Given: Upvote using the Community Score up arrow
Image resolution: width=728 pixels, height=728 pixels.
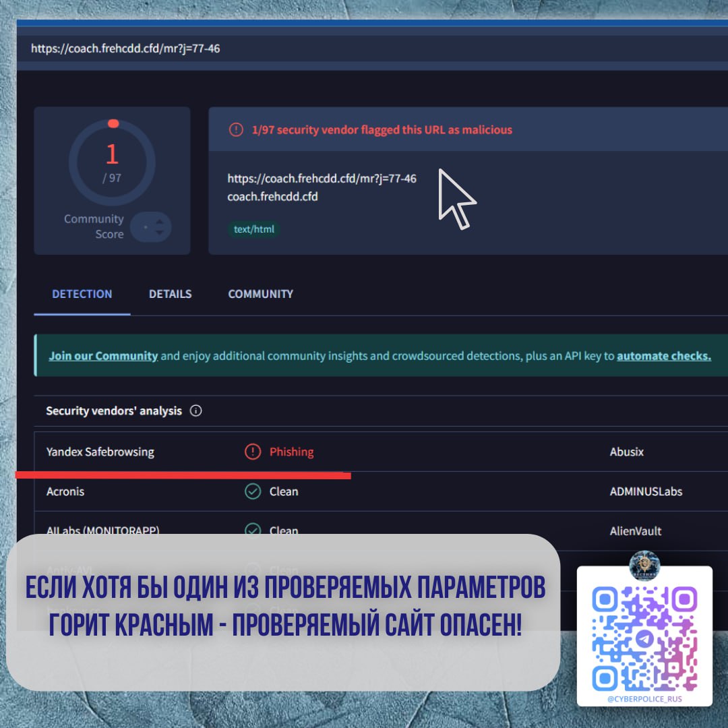Looking at the screenshot, I should coord(159,221).
